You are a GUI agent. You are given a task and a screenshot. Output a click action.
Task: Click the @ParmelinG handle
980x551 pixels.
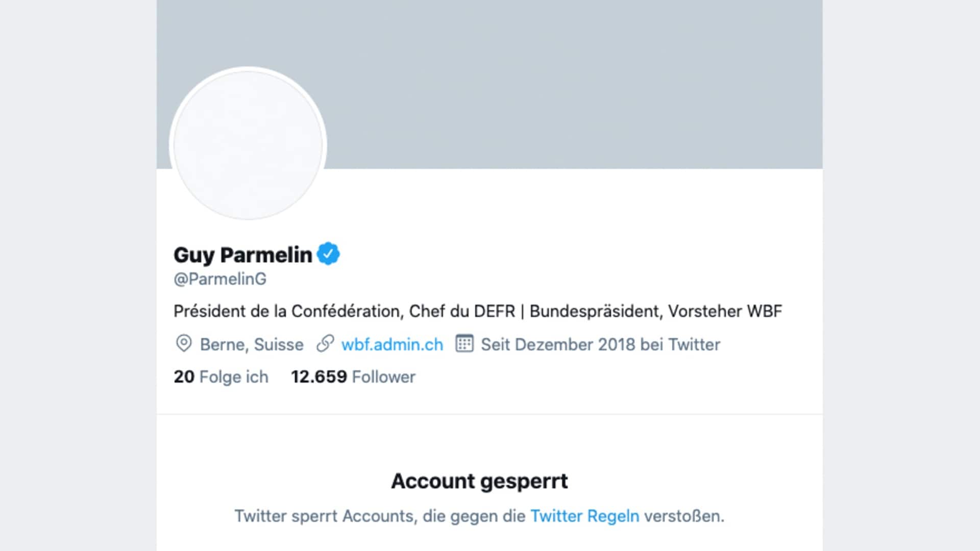[x=220, y=279]
